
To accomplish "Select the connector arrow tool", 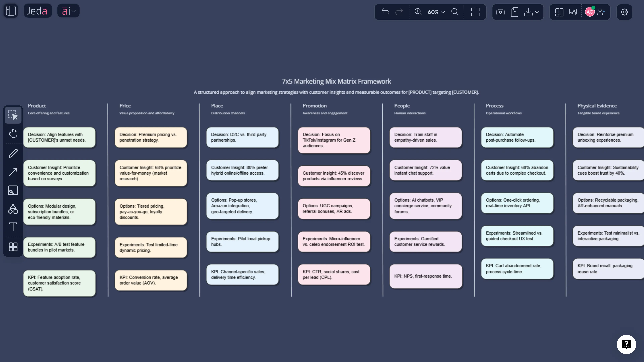I will [13, 172].
